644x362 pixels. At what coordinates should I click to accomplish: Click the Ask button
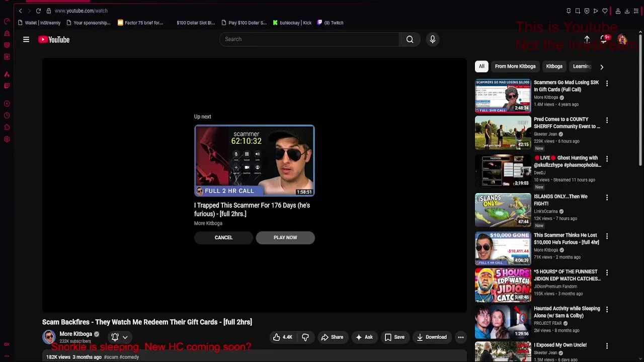tap(364, 337)
